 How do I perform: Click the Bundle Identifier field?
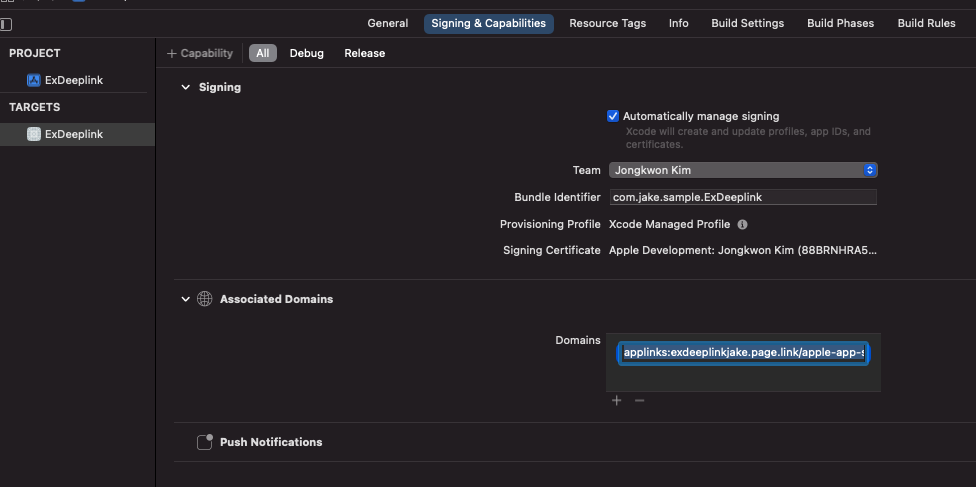click(743, 197)
